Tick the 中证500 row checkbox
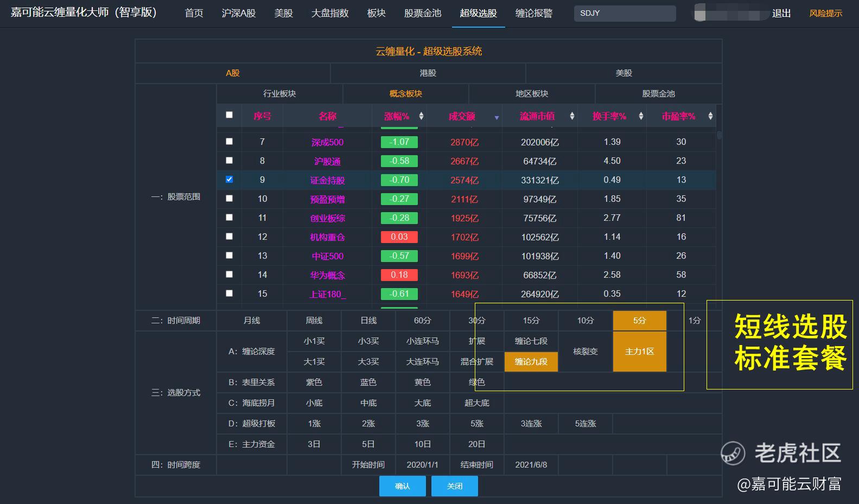 [x=229, y=256]
